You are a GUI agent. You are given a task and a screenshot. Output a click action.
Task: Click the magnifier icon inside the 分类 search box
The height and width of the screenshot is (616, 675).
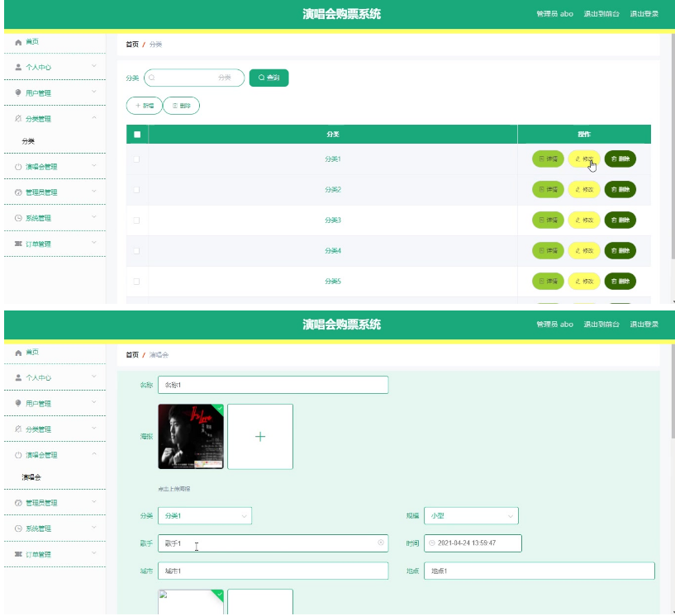pos(152,78)
